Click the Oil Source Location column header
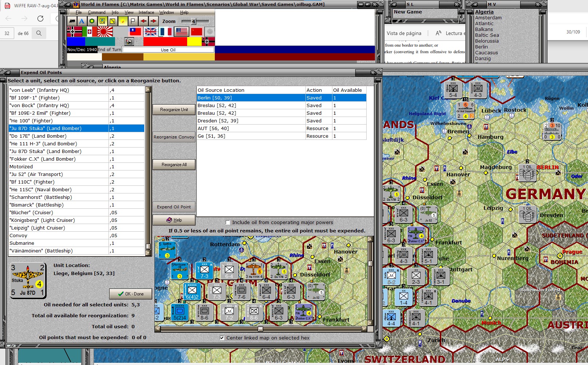This screenshot has height=365, width=588. (x=251, y=90)
